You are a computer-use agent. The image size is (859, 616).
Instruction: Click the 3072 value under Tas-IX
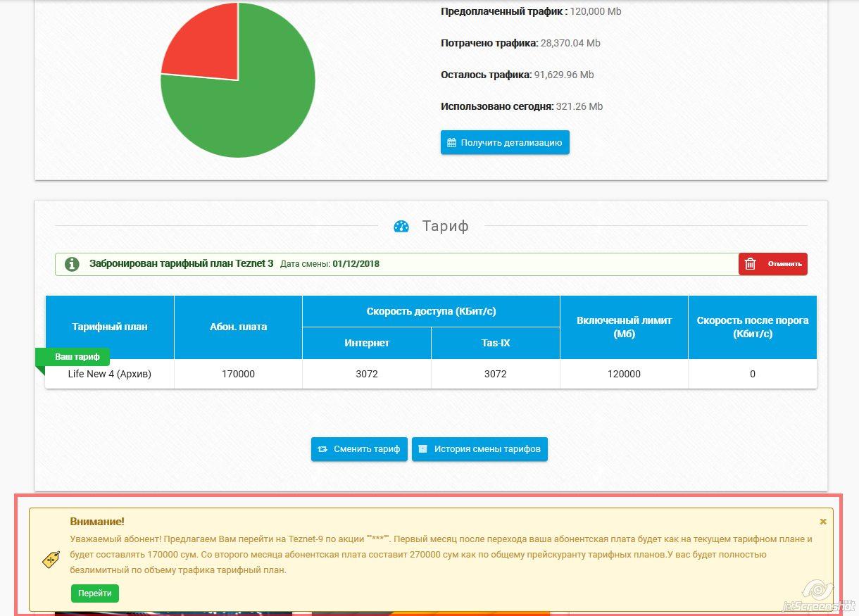coord(496,374)
